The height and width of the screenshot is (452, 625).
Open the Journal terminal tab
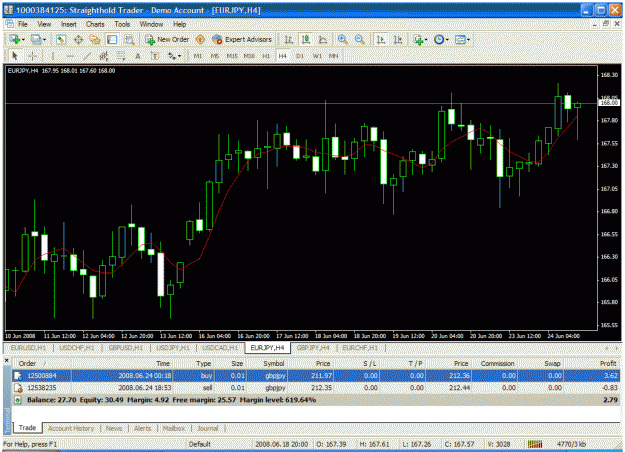(x=208, y=428)
